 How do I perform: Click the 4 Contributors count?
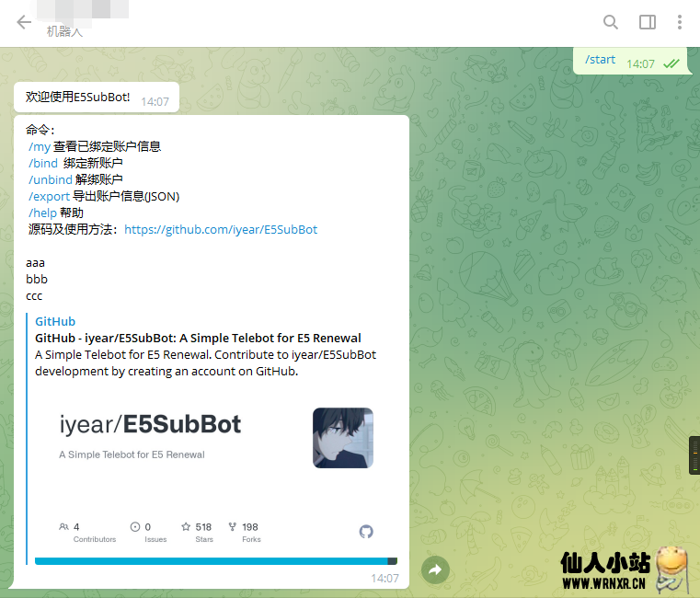pos(87,532)
